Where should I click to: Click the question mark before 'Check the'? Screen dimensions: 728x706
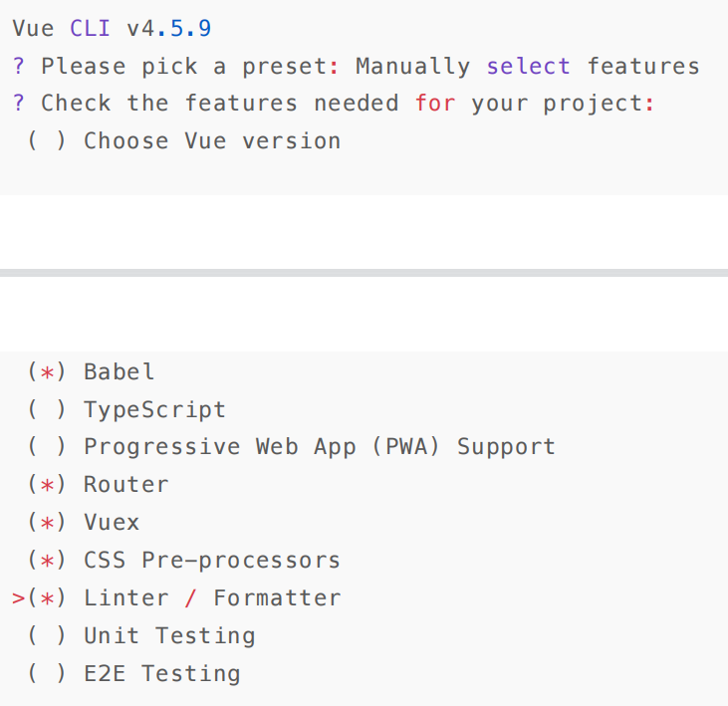pos(19,104)
